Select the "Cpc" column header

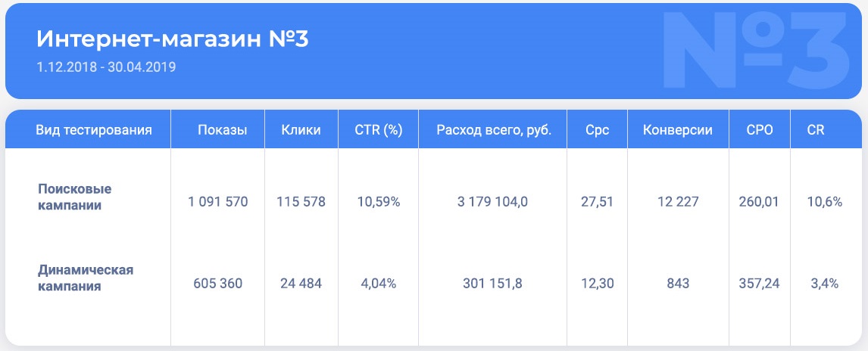[597, 129]
